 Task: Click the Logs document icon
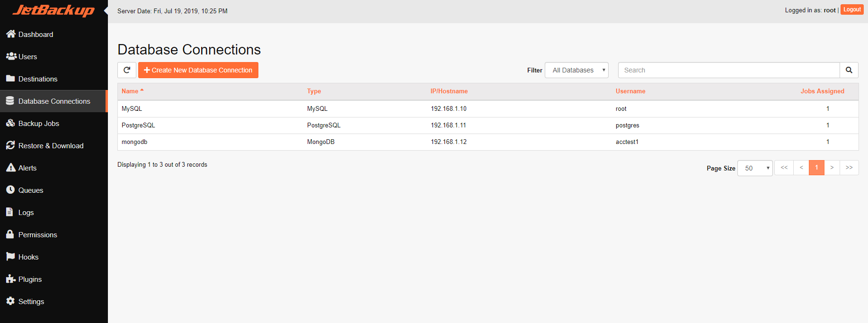pos(9,212)
